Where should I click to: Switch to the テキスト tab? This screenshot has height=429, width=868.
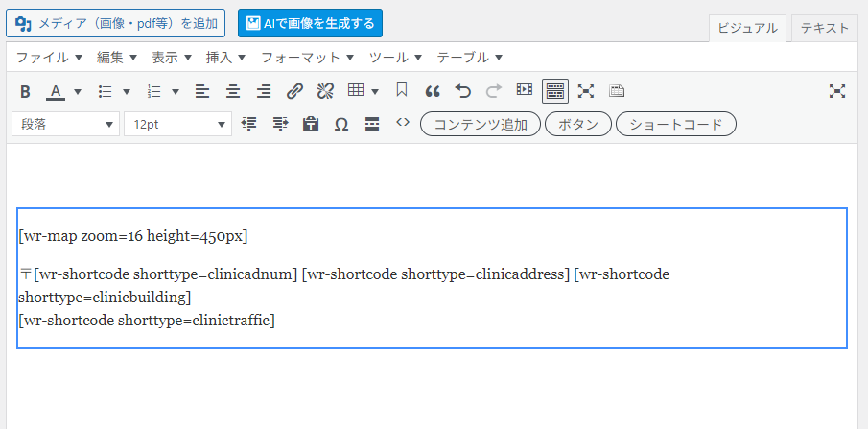click(824, 28)
